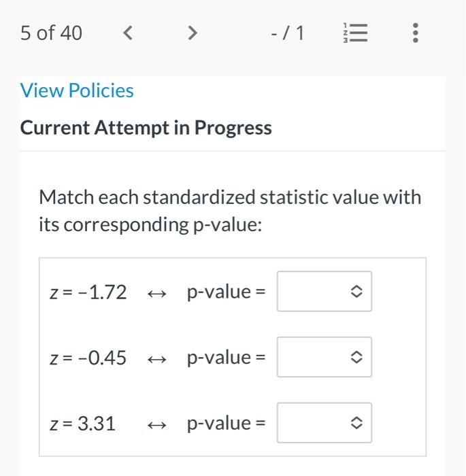Viewport: 466px width, 476px height.
Task: Click the double arrow beside z = 3.31
Action: (x=156, y=424)
